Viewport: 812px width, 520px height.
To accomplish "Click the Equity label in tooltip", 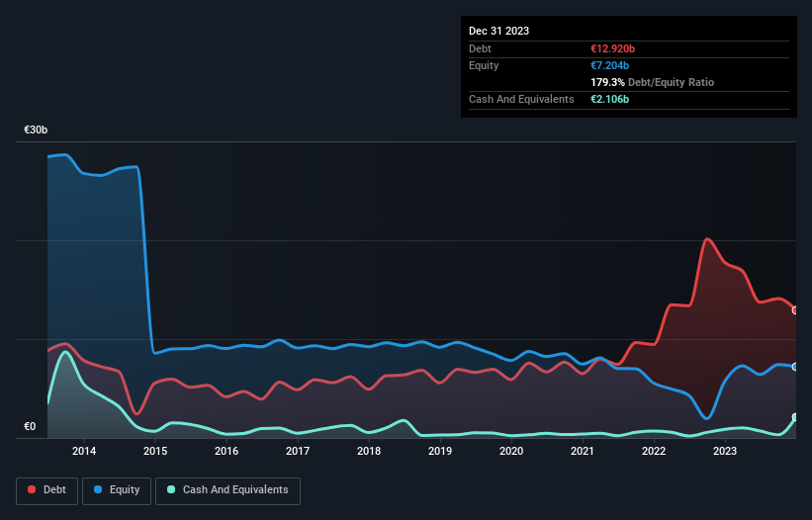I will tap(484, 65).
